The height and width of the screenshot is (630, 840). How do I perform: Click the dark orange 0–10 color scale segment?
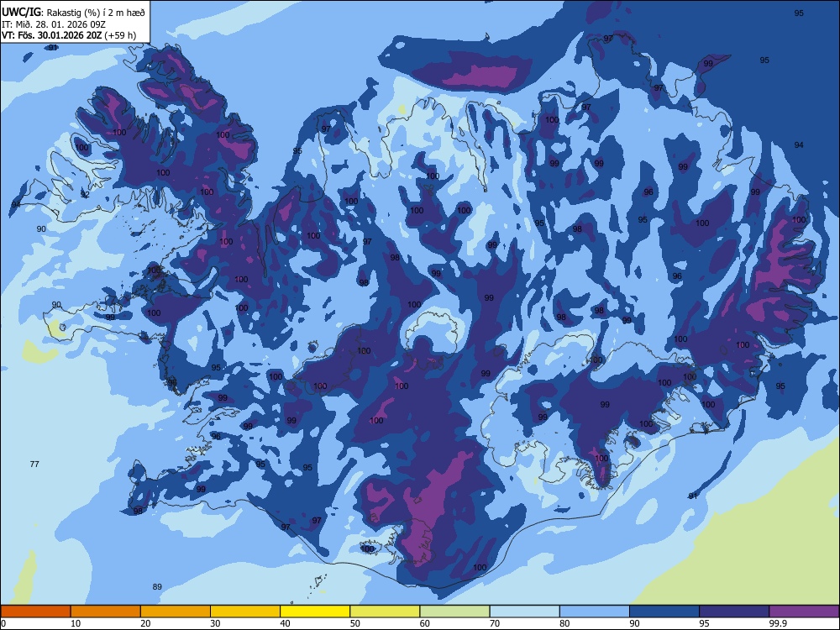35,612
